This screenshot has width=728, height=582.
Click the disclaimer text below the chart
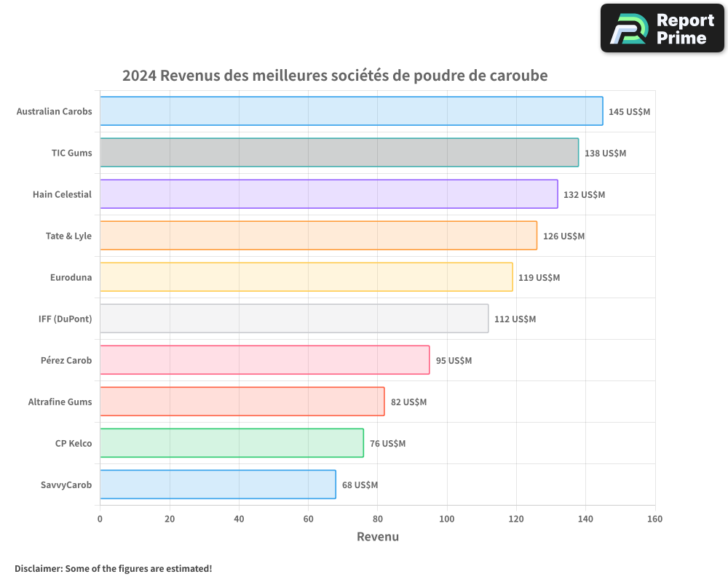click(x=114, y=568)
